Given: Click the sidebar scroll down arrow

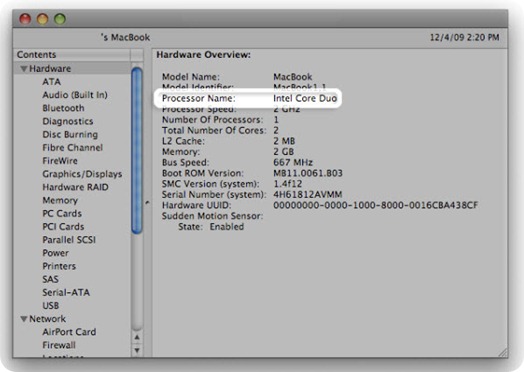Looking at the screenshot, I should coord(137,351).
